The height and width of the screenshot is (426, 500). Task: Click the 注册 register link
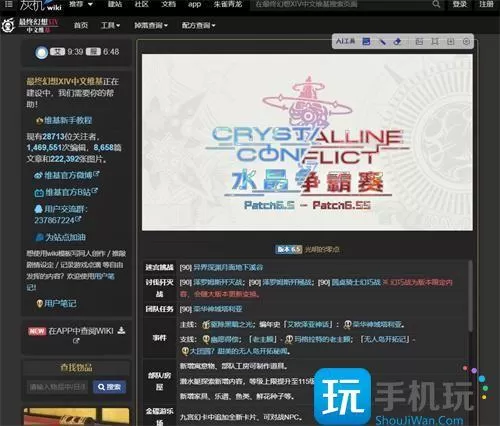486,4
